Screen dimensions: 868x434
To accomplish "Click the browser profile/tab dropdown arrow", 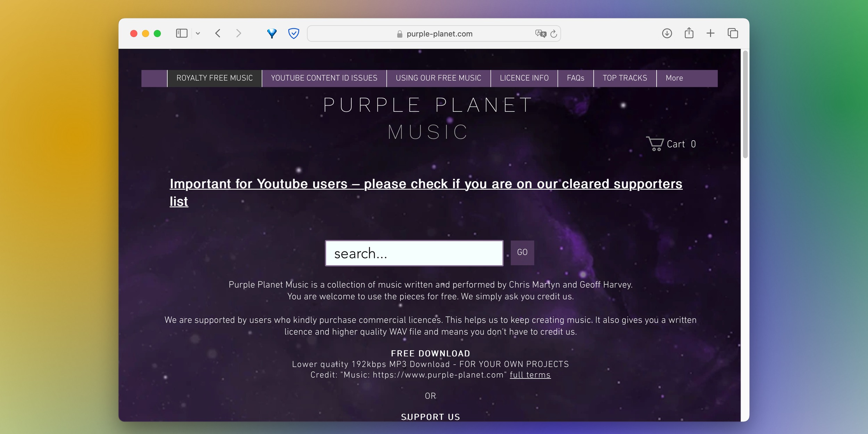I will pos(198,33).
